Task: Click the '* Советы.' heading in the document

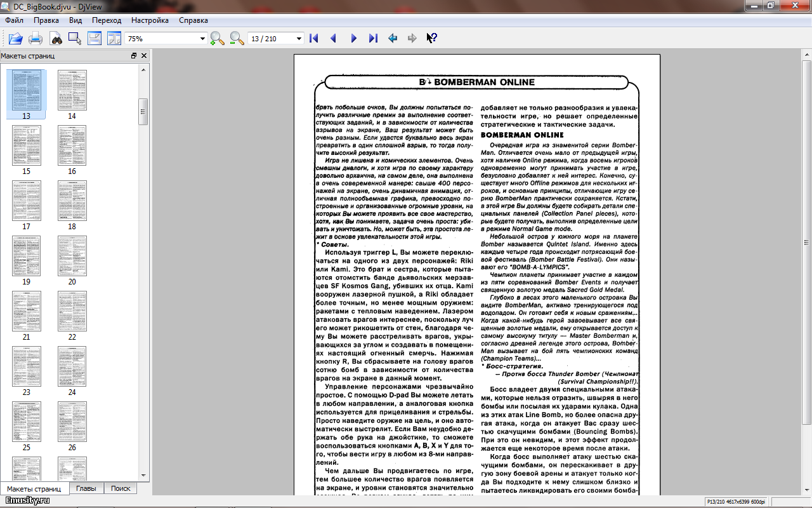Action: point(332,244)
